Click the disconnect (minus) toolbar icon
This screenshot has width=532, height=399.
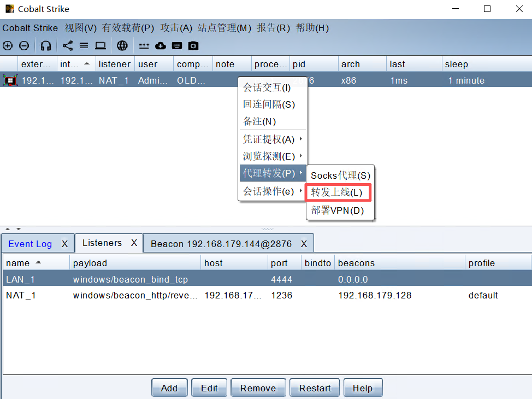pyautogui.click(x=23, y=45)
